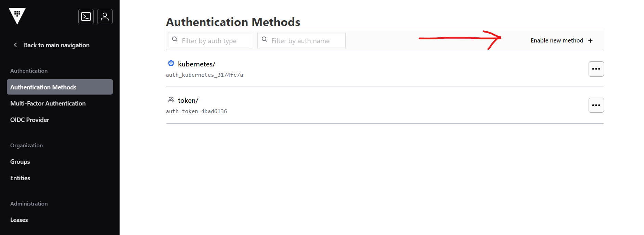The width and height of the screenshot is (644, 235).
Task: Click the Vault logo in the sidebar
Action: click(17, 15)
